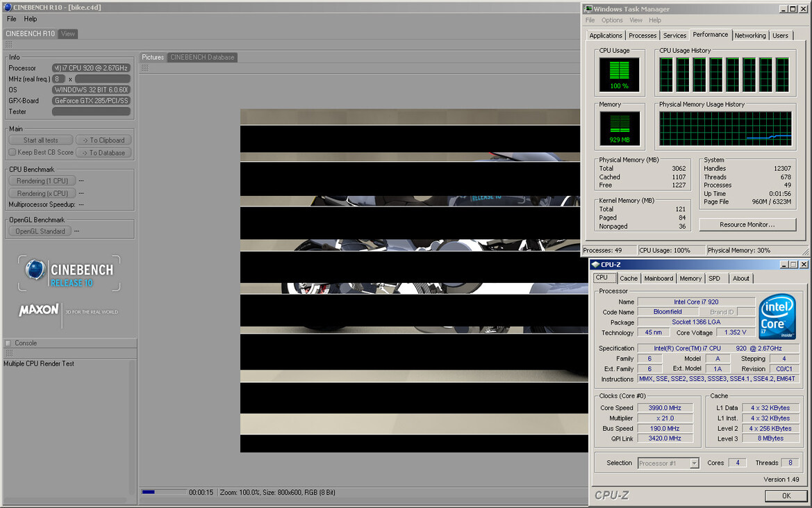Viewport: 812px width, 508px height.
Task: Switch to the Cache tab in CPU-Z
Action: [x=629, y=279]
